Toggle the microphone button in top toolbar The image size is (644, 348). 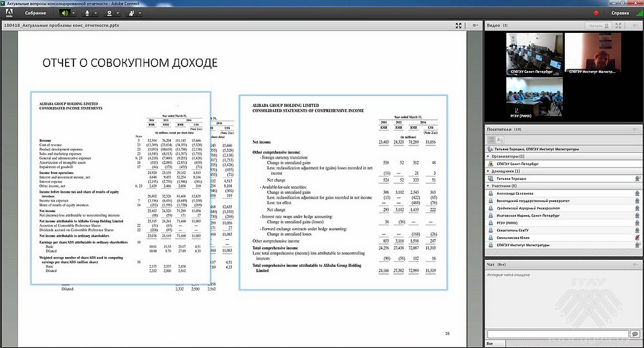(87, 13)
